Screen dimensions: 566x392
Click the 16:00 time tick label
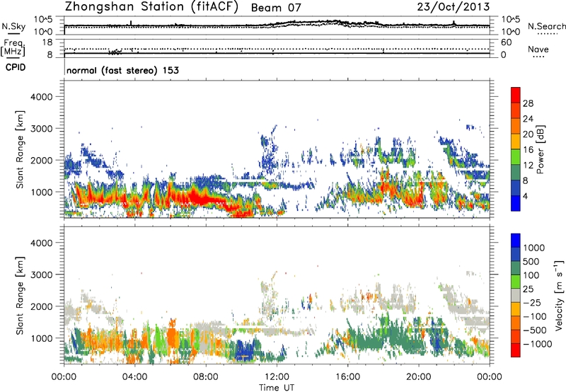point(347,377)
